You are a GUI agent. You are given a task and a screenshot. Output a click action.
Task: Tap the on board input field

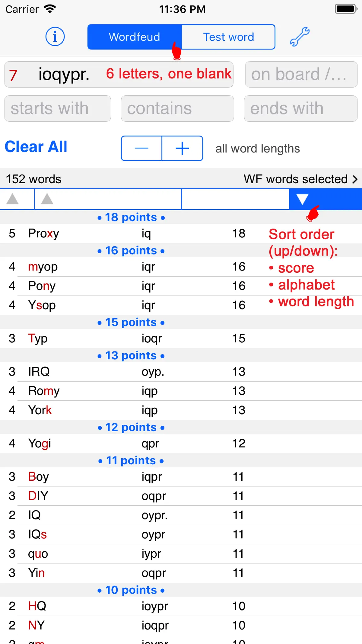pyautogui.click(x=301, y=74)
